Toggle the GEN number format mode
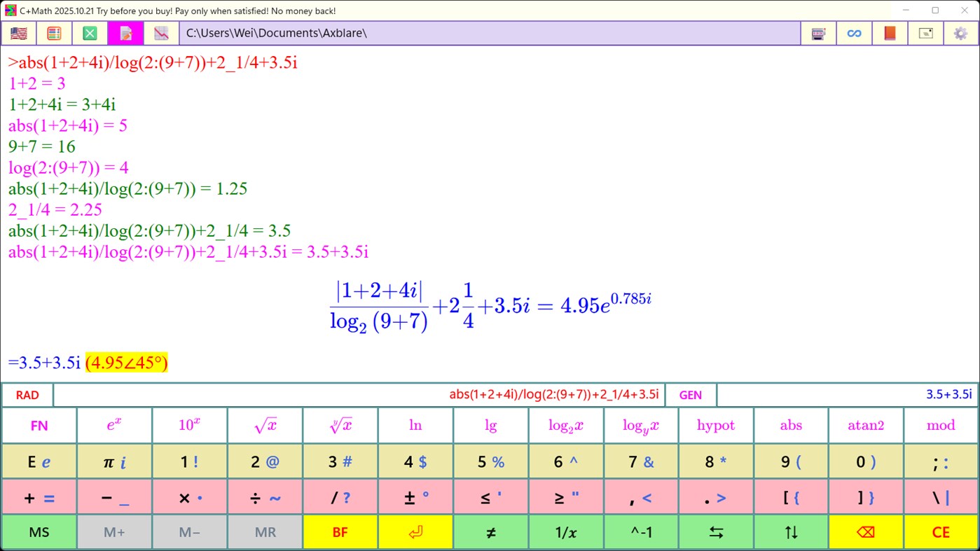This screenshot has height=551, width=980. click(x=691, y=394)
